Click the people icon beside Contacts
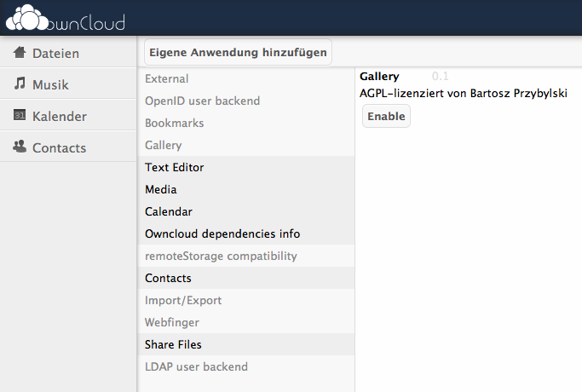Viewport: 582px width, 392px height. (20, 147)
